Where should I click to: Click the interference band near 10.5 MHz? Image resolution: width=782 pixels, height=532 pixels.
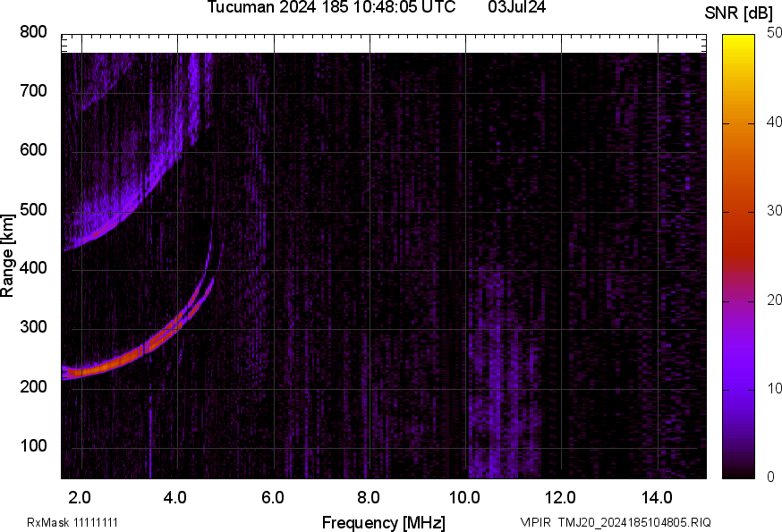504,374
